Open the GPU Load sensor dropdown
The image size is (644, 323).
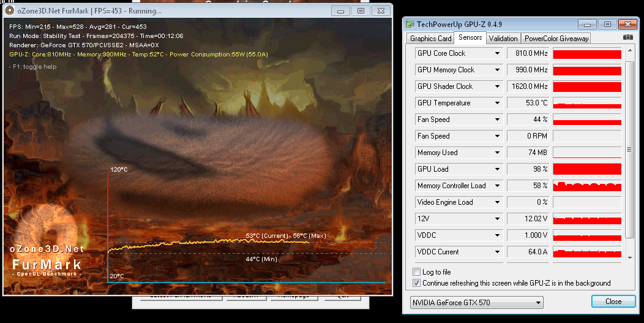tap(497, 169)
